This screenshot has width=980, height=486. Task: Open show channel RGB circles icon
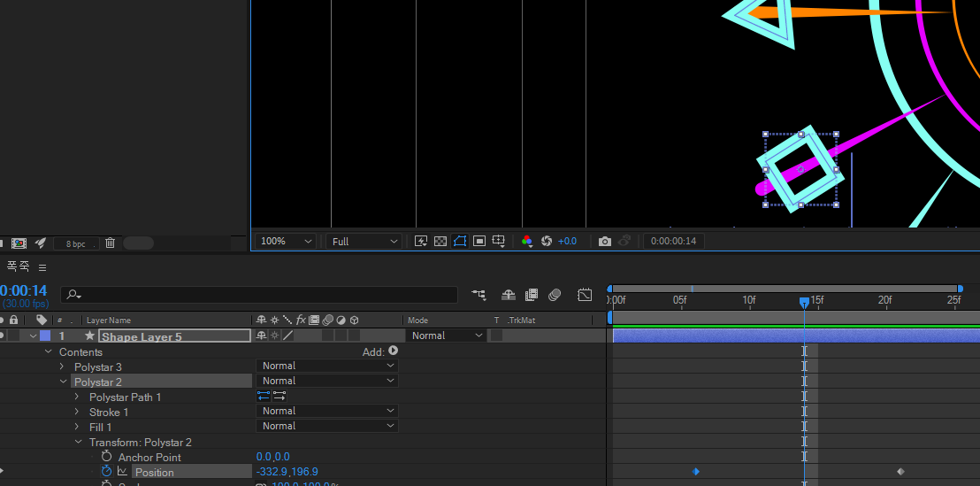click(x=527, y=242)
